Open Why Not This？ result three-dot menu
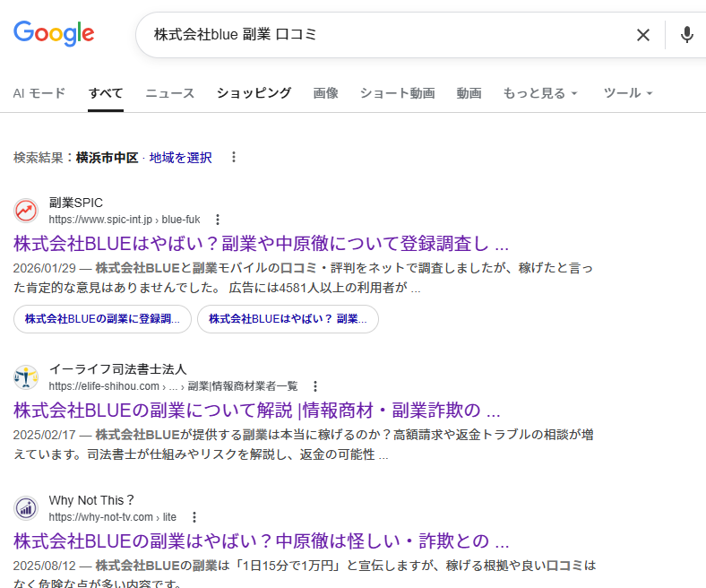The height and width of the screenshot is (588, 706). (194, 517)
